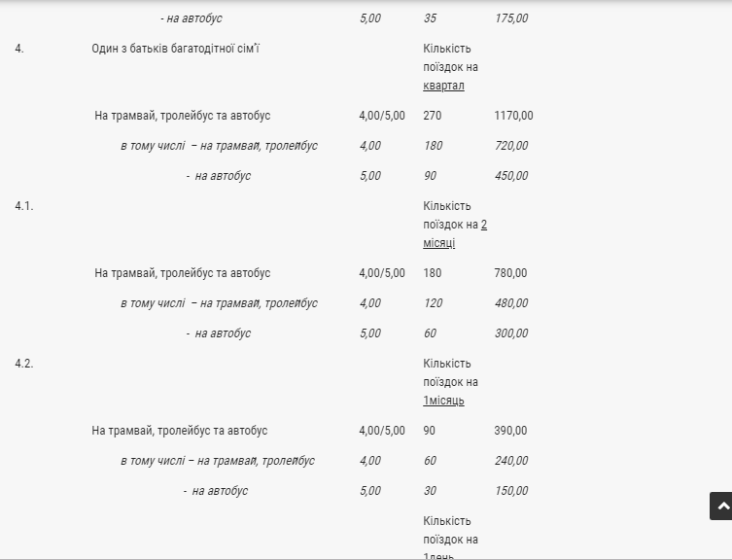Select the 240,00 amount value

click(x=510, y=461)
